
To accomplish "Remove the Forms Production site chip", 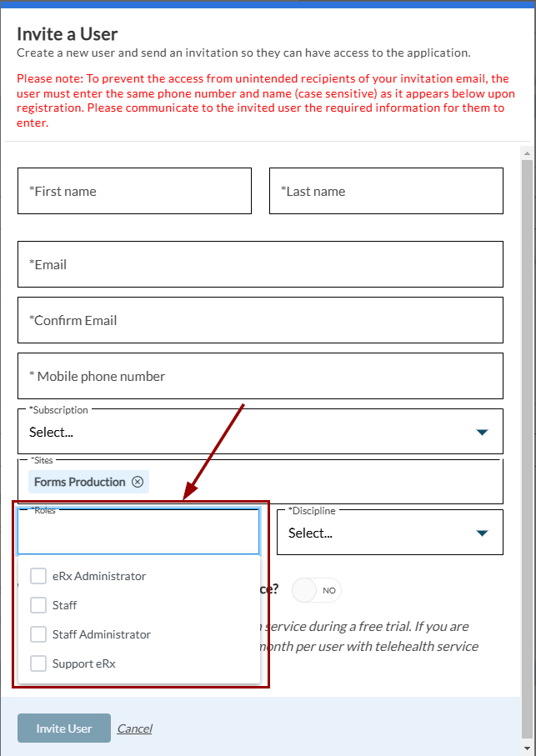I will [138, 482].
